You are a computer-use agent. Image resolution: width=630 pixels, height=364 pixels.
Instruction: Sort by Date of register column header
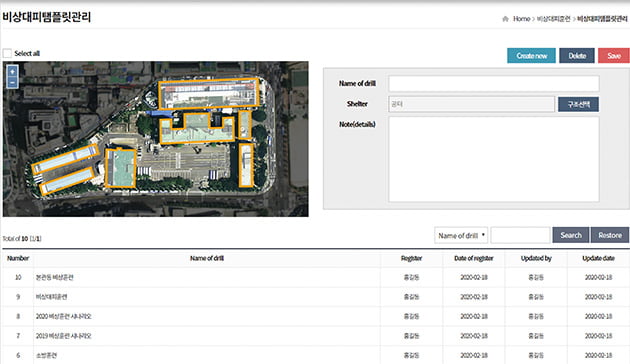coord(474,258)
